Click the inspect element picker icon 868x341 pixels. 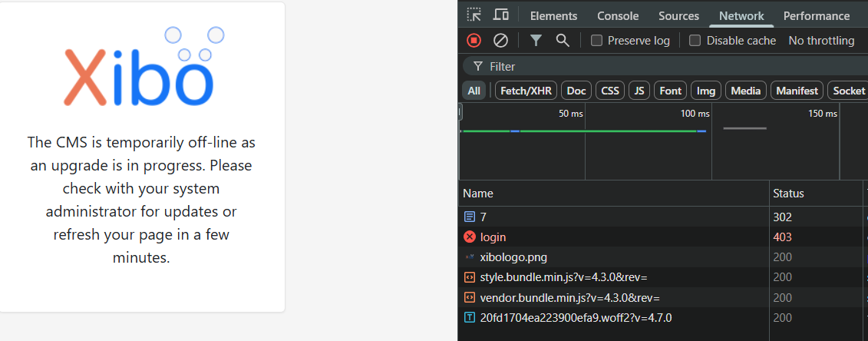474,15
